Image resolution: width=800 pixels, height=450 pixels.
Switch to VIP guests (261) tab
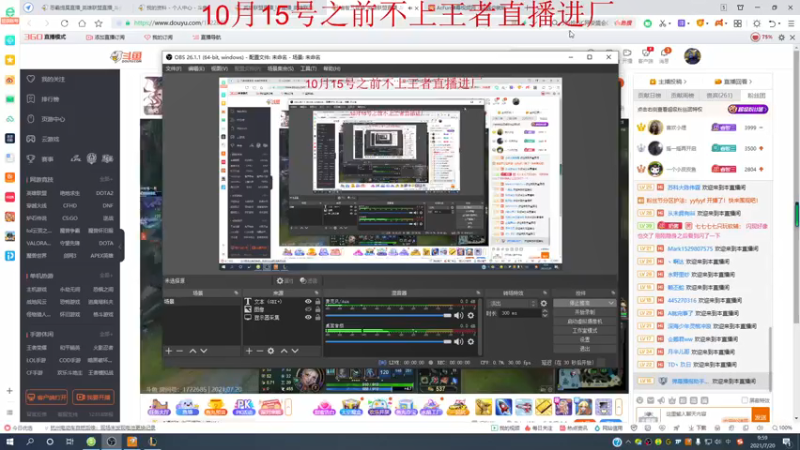point(719,95)
